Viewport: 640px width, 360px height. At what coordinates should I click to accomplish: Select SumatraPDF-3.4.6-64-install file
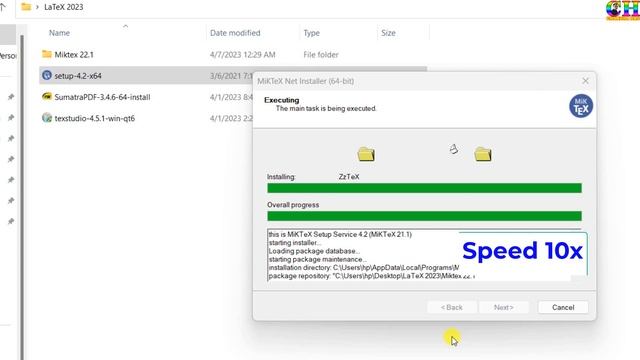tap(102, 97)
